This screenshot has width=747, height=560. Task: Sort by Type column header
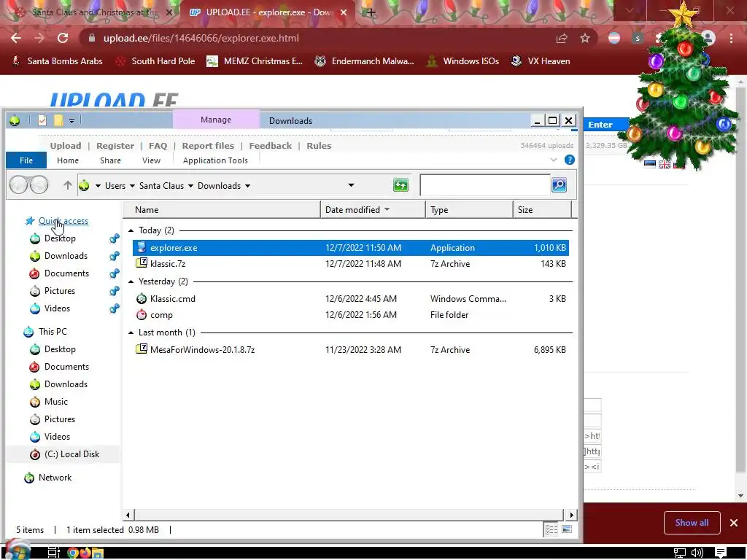click(469, 209)
